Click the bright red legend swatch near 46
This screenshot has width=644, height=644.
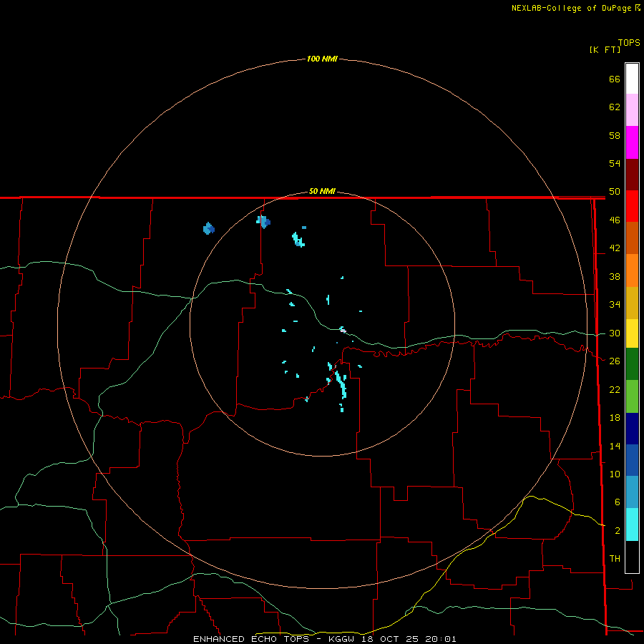pos(632,206)
